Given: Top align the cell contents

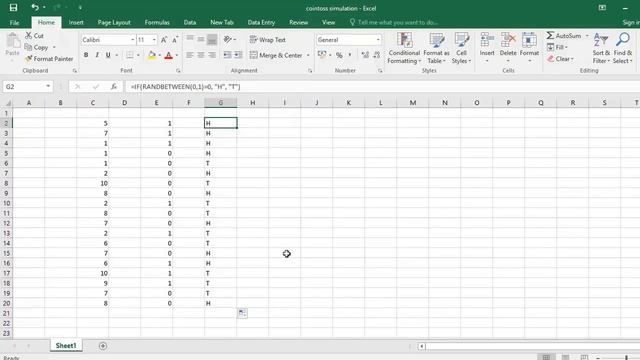Looking at the screenshot, I should pyautogui.click(x=190, y=39).
